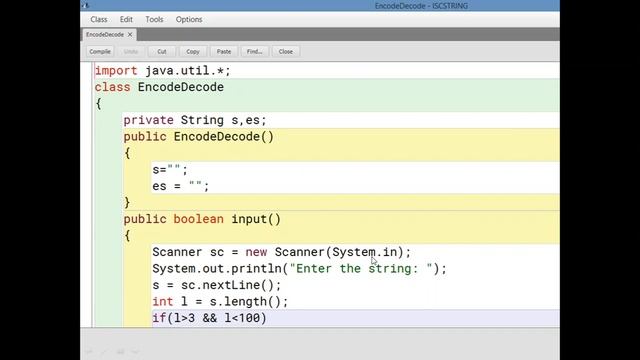Viewport: 640px width, 360px height.
Task: Click the Compile button
Action: (100, 51)
